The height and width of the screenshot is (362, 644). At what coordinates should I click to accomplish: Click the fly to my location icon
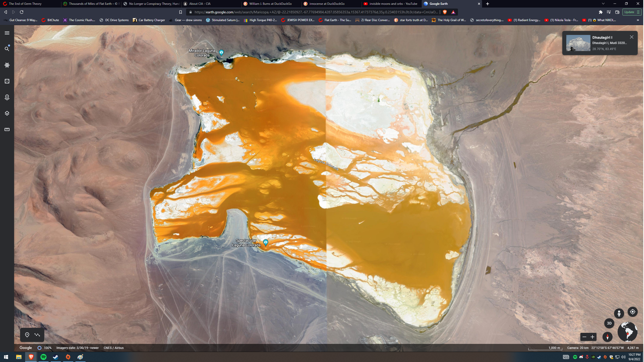[633, 312]
